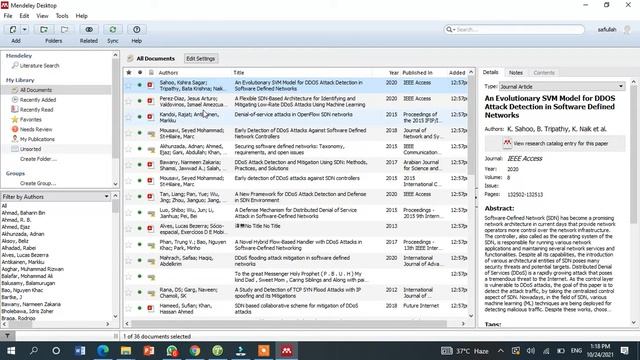640x360 pixels.
Task: Click the Add document toolbar icon
Action: point(13,29)
